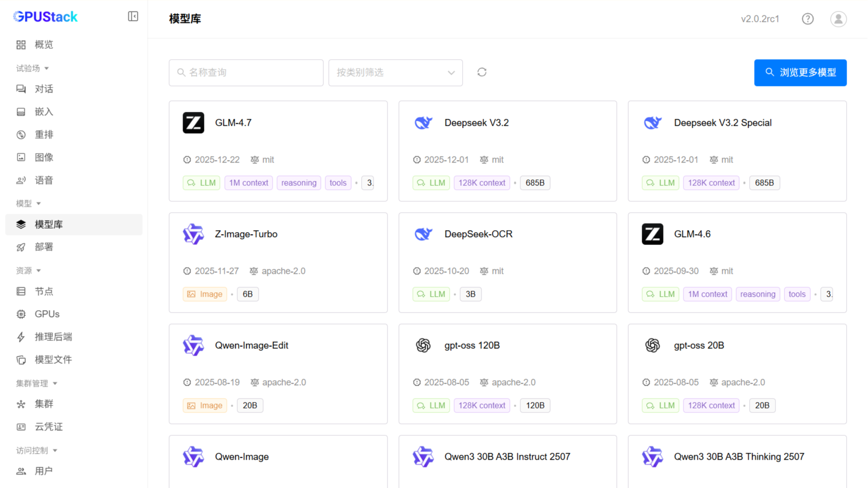Open the 云凭证 cloud credentials page
The width and height of the screenshot is (868, 488).
click(74, 427)
